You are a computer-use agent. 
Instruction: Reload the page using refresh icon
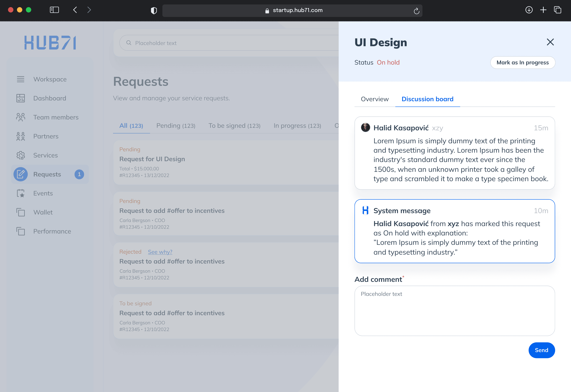(x=416, y=11)
